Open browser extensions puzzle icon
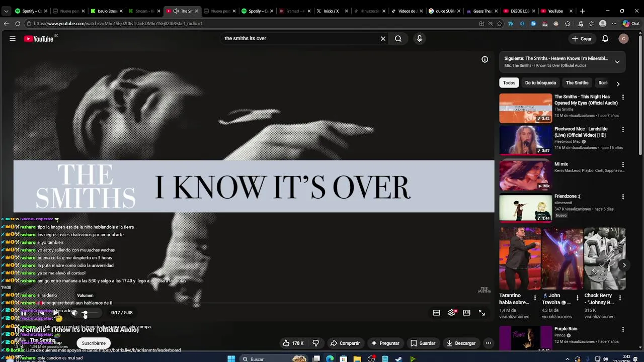This screenshot has width=644, height=362. pyautogui.click(x=568, y=24)
